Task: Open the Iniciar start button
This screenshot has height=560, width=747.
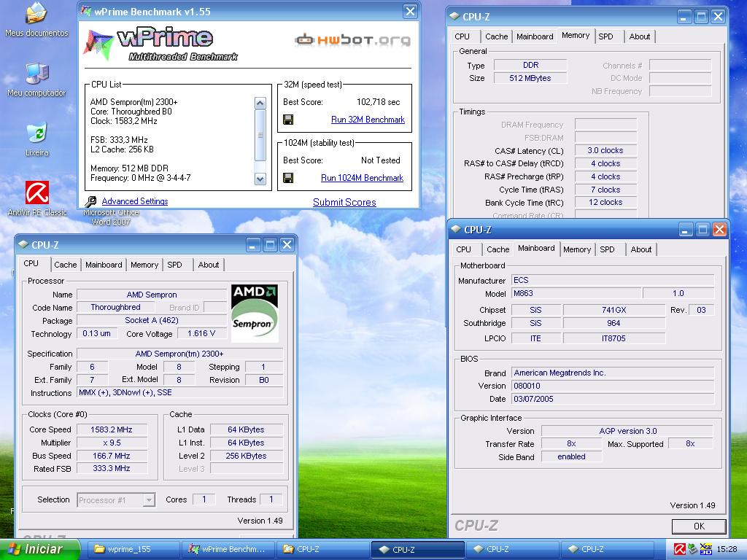Action: pos(40,550)
